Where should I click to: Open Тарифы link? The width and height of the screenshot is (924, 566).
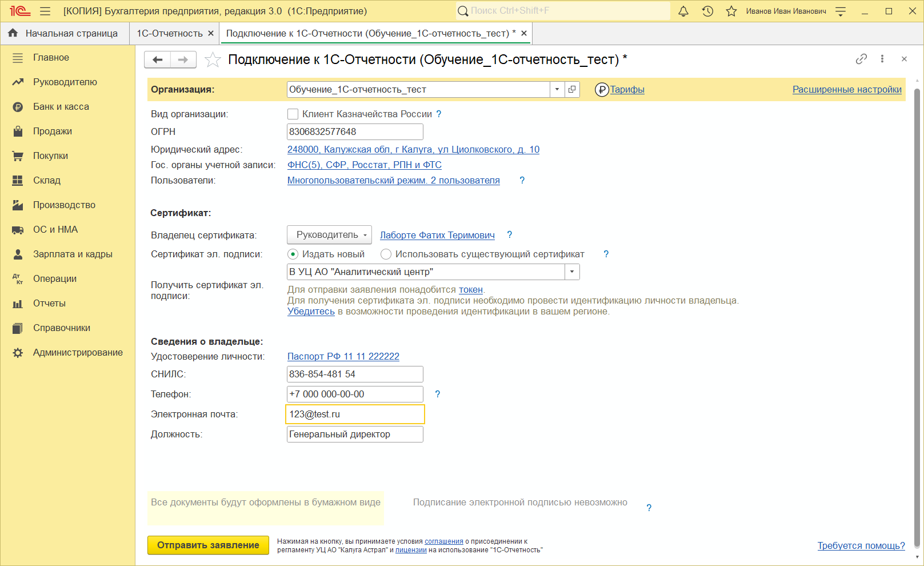coord(627,89)
